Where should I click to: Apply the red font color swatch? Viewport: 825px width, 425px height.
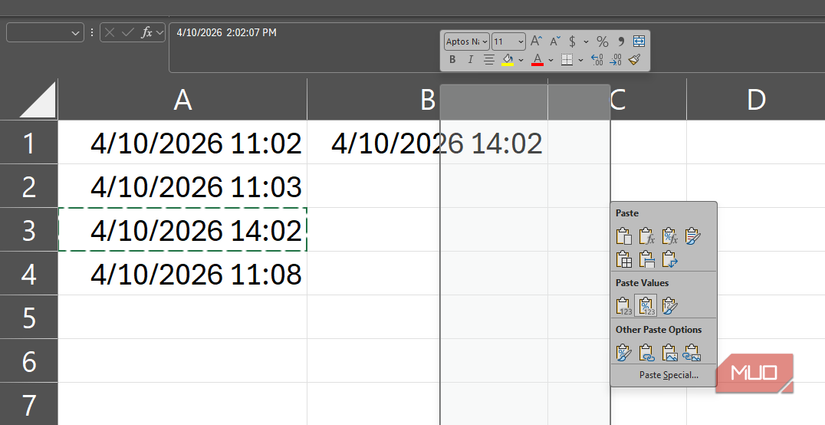(537, 60)
